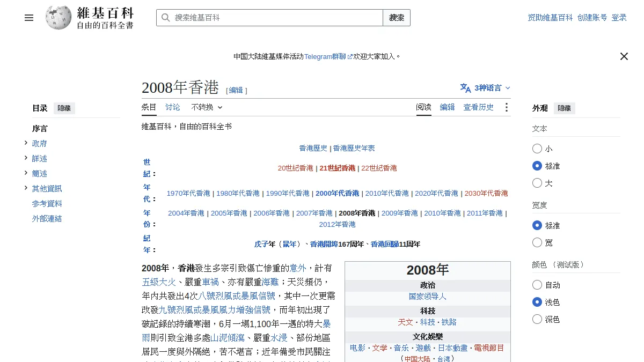Expand the 簡述 contents section
The height and width of the screenshot is (362, 644).
[x=26, y=173]
